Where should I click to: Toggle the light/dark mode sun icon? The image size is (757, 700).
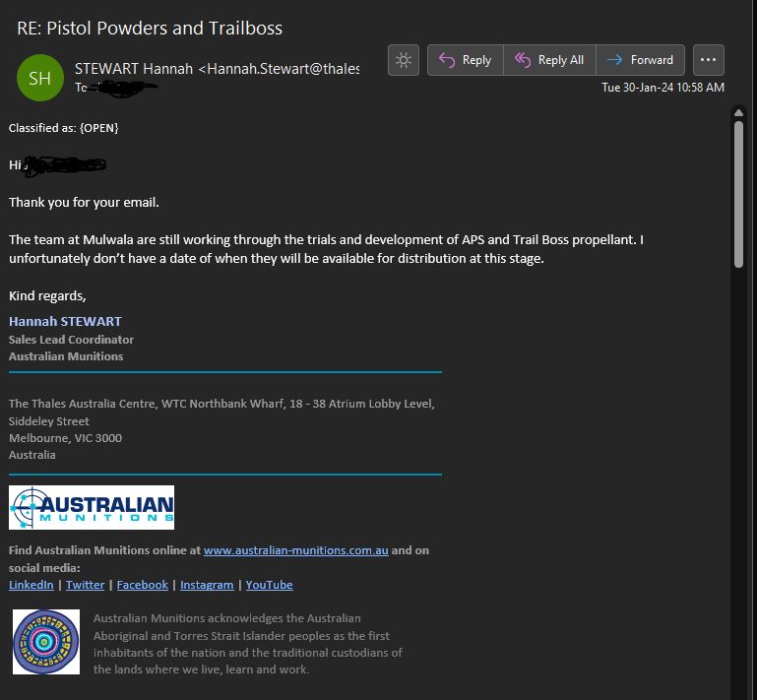click(x=403, y=60)
